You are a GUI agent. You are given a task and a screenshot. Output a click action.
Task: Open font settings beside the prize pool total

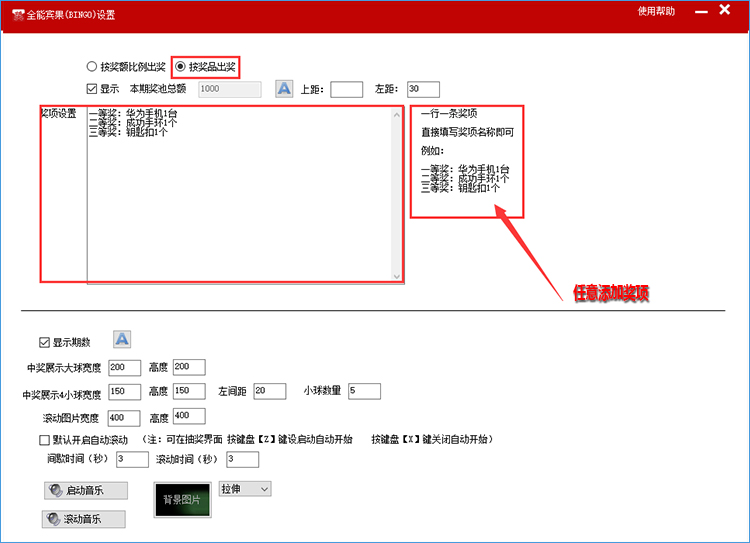tap(284, 89)
